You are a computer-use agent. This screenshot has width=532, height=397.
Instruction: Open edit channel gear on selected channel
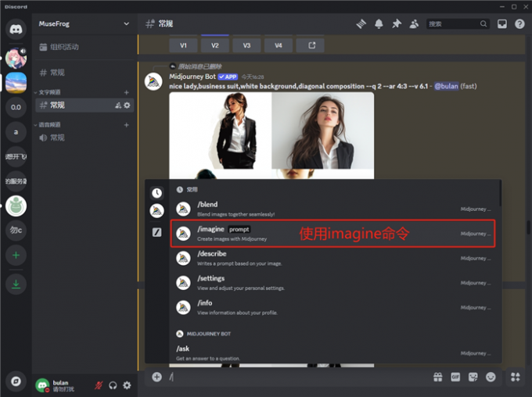click(127, 105)
